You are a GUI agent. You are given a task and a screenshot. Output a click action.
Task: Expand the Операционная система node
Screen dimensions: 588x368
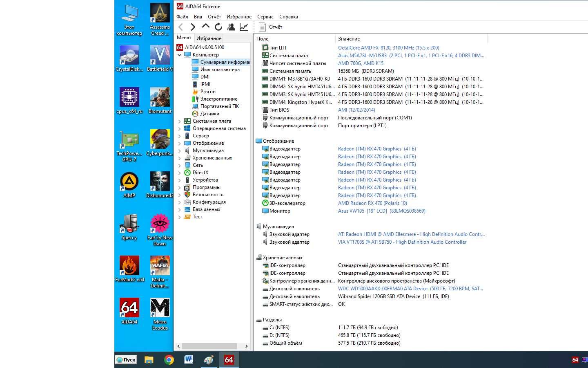pos(179,128)
